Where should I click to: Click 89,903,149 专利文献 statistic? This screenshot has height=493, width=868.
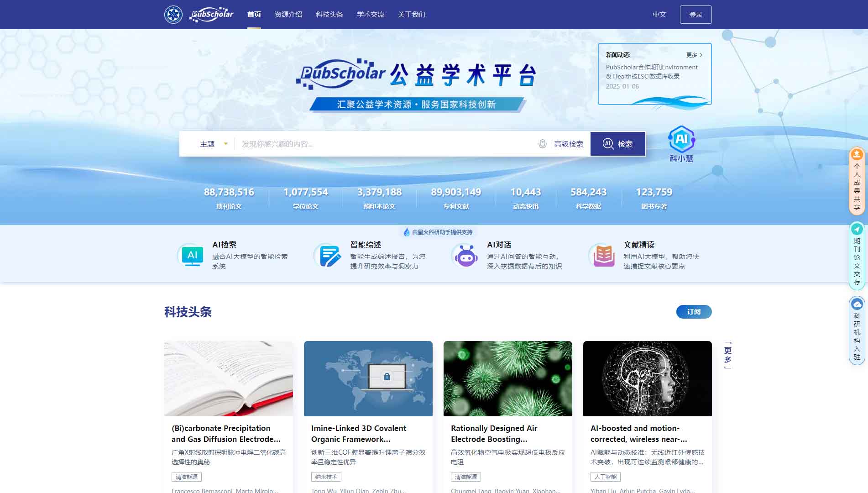[x=456, y=198]
